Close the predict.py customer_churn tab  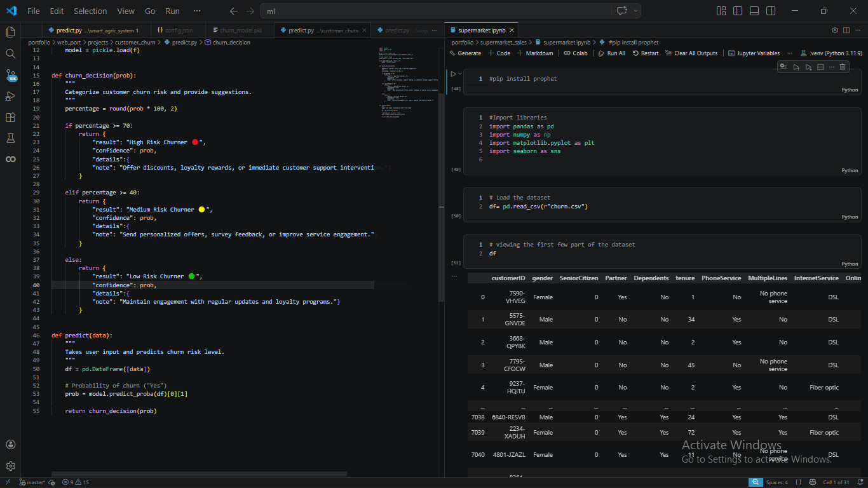tap(365, 30)
